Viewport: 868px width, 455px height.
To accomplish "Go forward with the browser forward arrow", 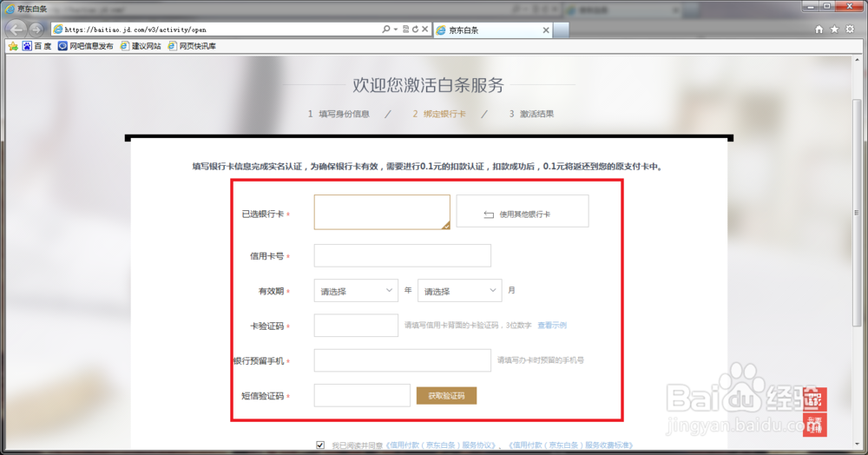I will click(36, 30).
